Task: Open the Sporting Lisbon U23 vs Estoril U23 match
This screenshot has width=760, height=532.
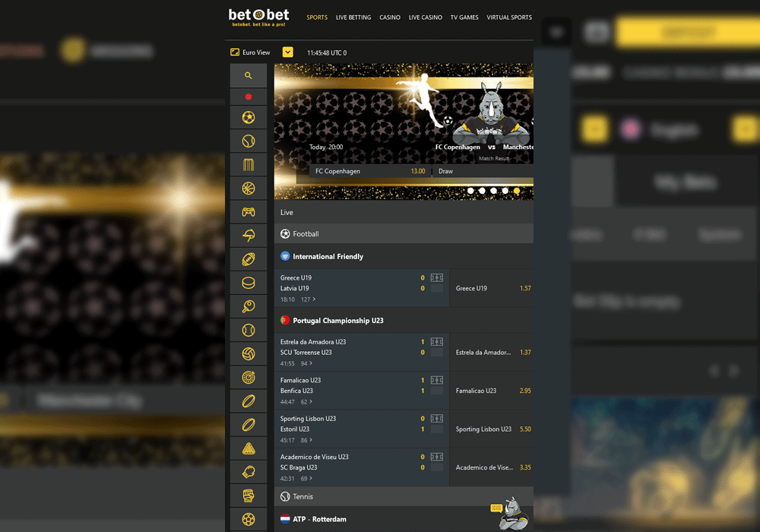Action: coord(362,429)
